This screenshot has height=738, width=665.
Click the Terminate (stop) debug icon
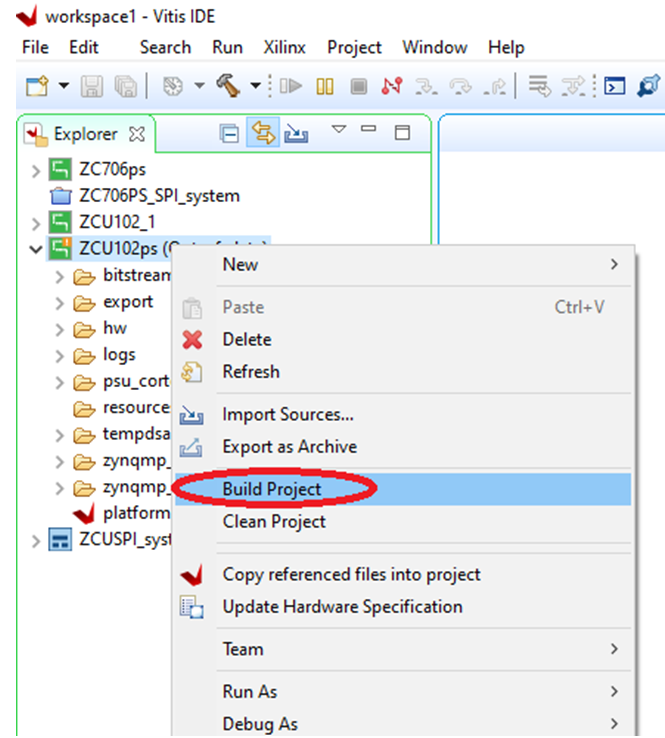point(358,86)
